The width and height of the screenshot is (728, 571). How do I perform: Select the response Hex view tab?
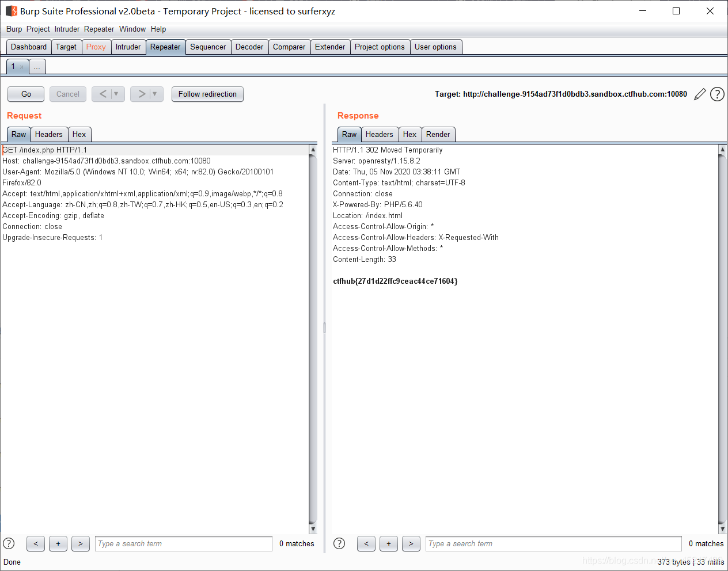click(x=410, y=135)
